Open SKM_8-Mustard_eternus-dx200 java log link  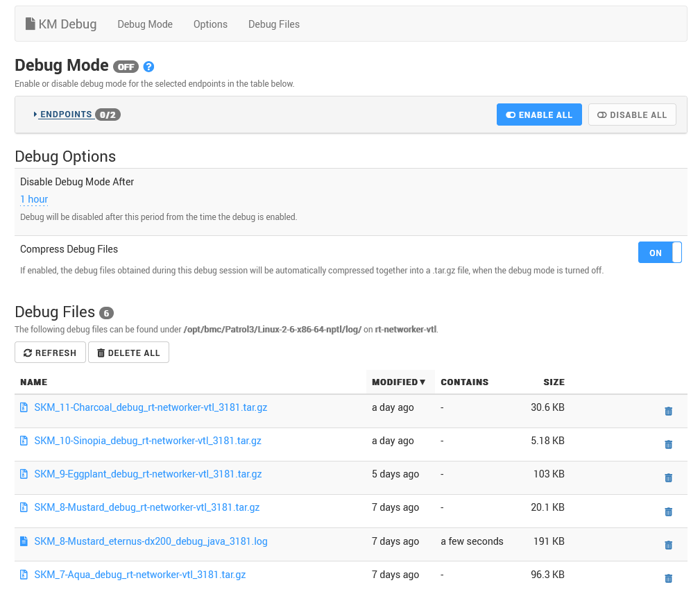pyautogui.click(x=151, y=541)
